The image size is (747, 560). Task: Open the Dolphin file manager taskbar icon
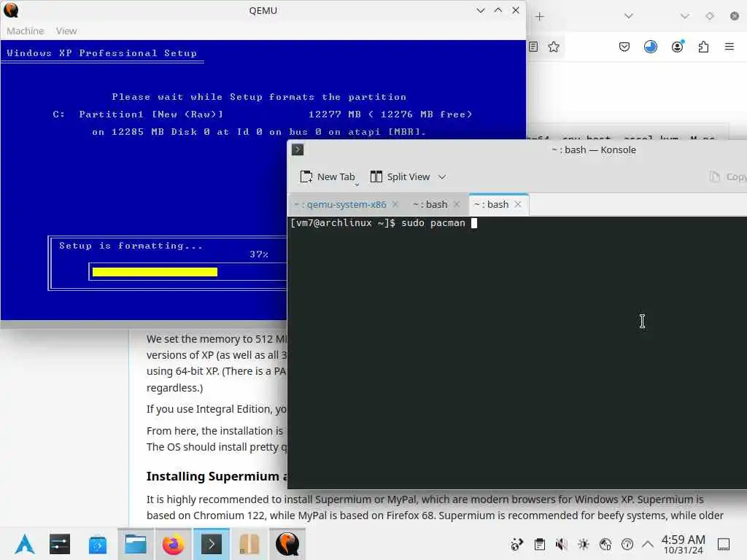(x=135, y=544)
